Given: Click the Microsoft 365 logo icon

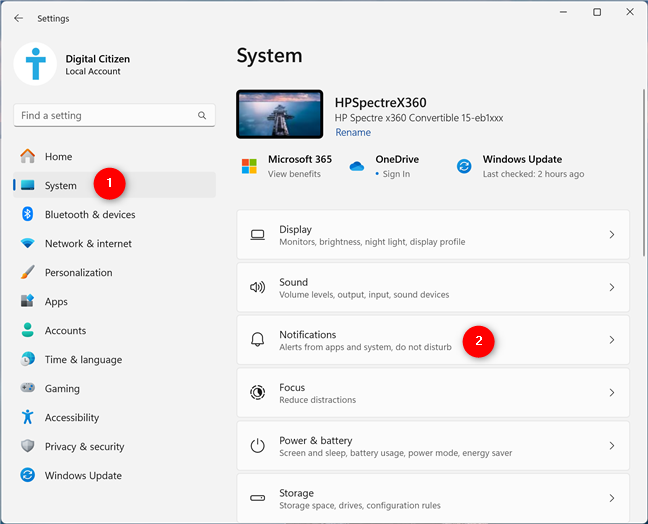Looking at the screenshot, I should pos(249,166).
